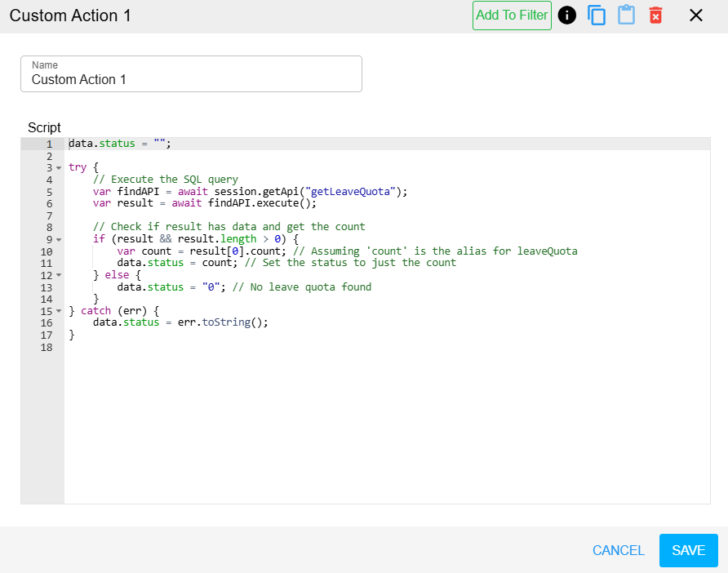
Task: Collapse the if block at line 9
Action: pyautogui.click(x=59, y=240)
